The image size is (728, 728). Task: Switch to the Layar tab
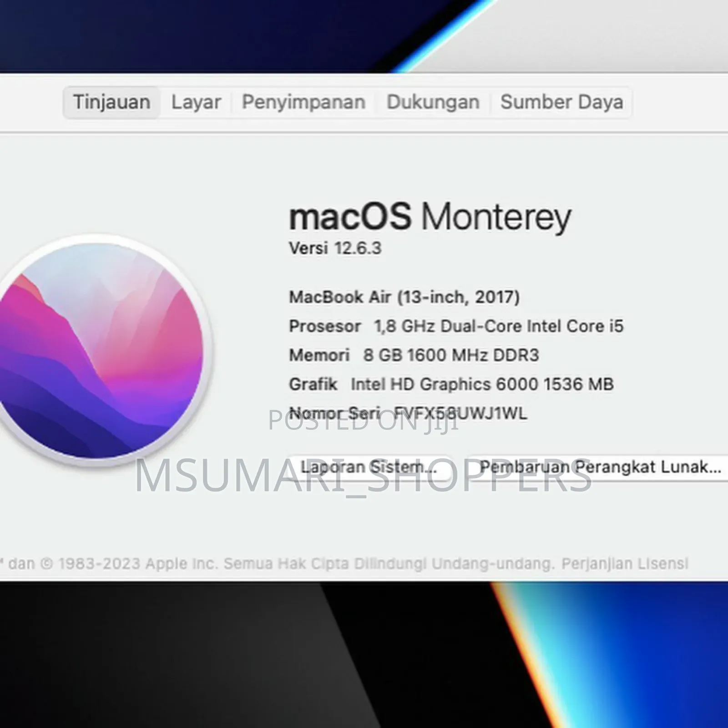coord(196,102)
